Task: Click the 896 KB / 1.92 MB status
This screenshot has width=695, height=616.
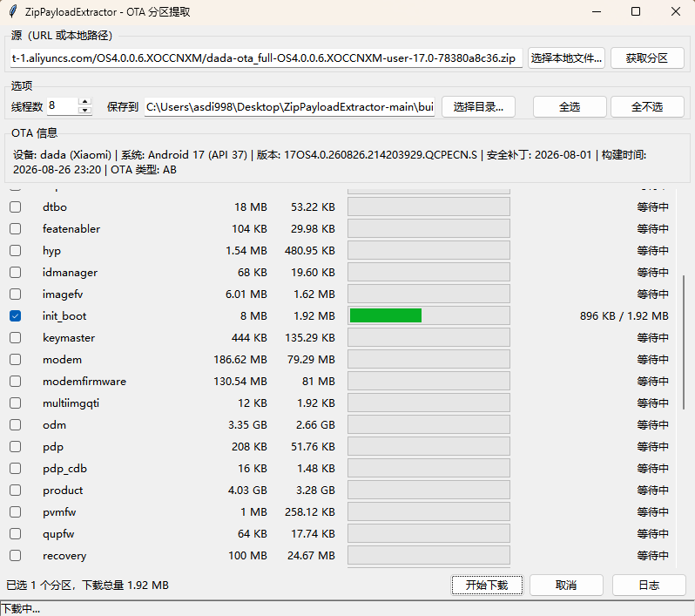Action: tap(624, 315)
